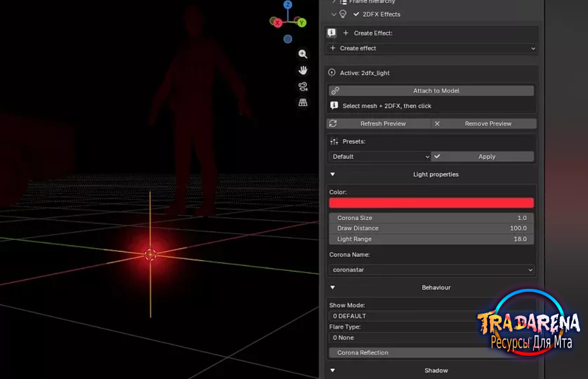Screen dimensions: 588x379
Task: Select the pan hand viewport icon
Action: click(x=303, y=70)
